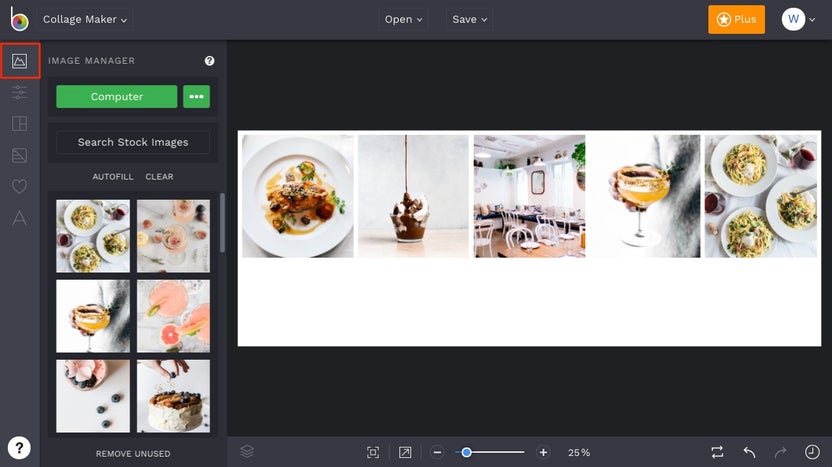Image resolution: width=832 pixels, height=467 pixels.
Task: Click the 25 % zoom value
Action: click(x=579, y=453)
